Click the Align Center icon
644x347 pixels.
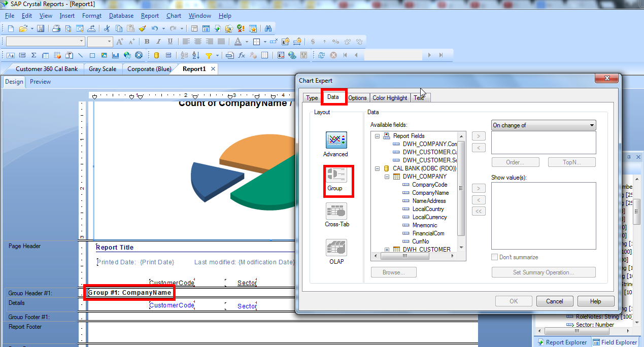pyautogui.click(x=198, y=42)
